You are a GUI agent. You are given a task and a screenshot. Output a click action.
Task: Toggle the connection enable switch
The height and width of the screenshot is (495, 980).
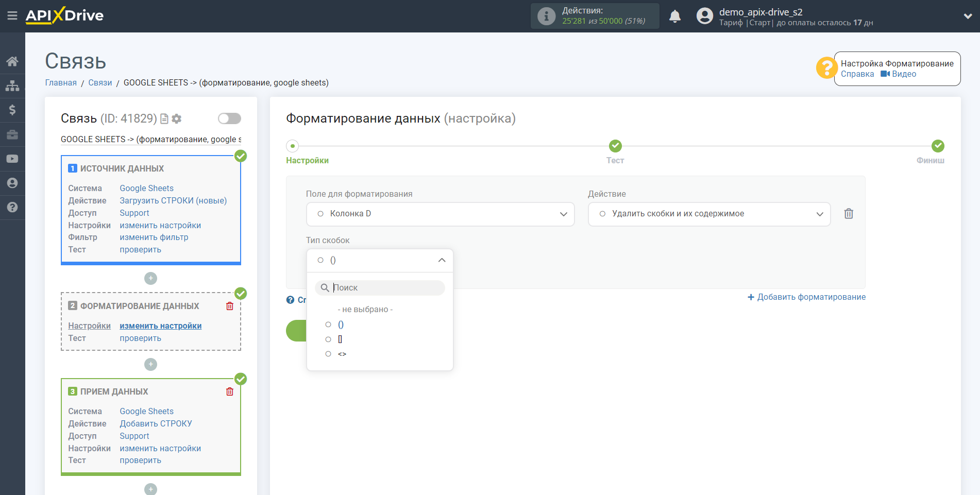229,118
